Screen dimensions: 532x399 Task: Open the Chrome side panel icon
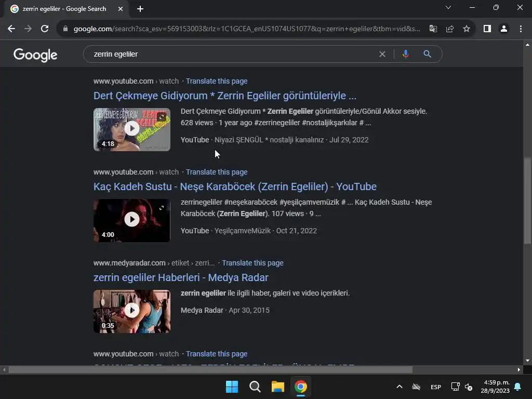tap(487, 29)
